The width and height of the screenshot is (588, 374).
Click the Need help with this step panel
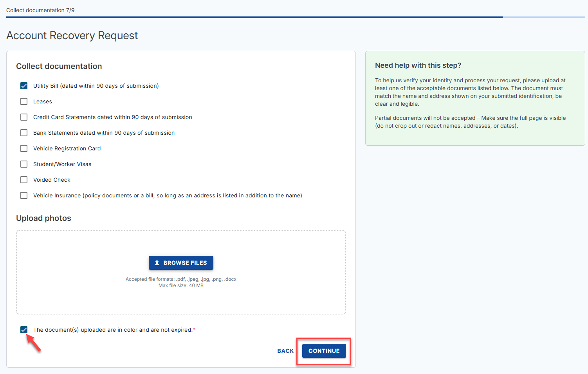click(x=475, y=98)
